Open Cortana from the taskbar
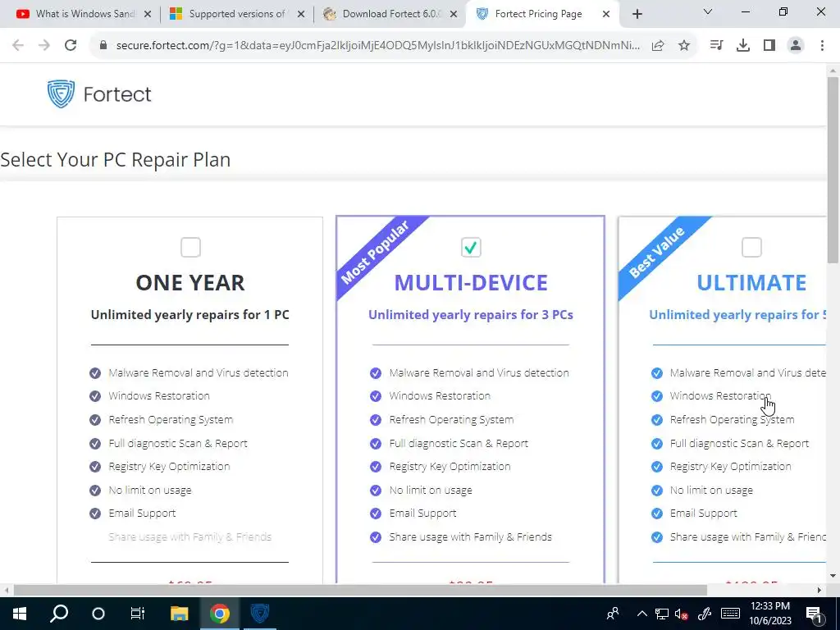This screenshot has width=840, height=630. pos(98,614)
